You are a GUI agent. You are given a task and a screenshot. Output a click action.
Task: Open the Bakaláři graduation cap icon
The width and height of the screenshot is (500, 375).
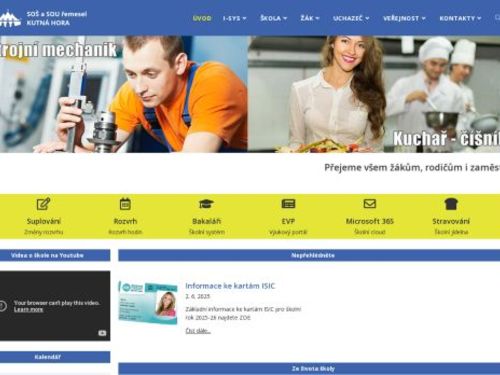(206, 204)
